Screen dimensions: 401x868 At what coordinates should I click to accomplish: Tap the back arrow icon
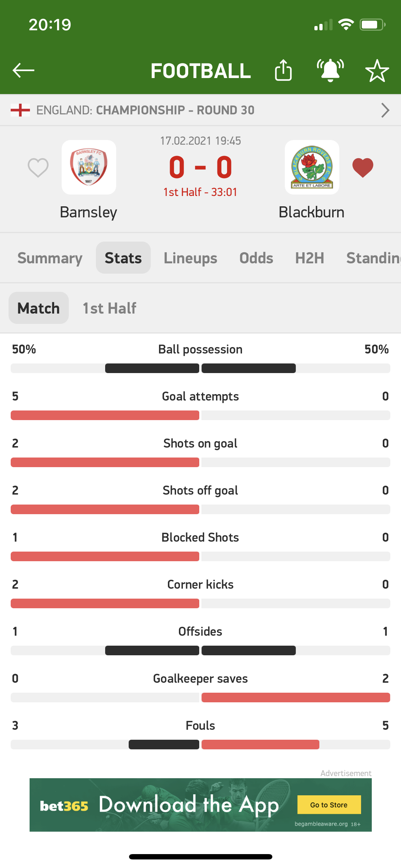(24, 70)
